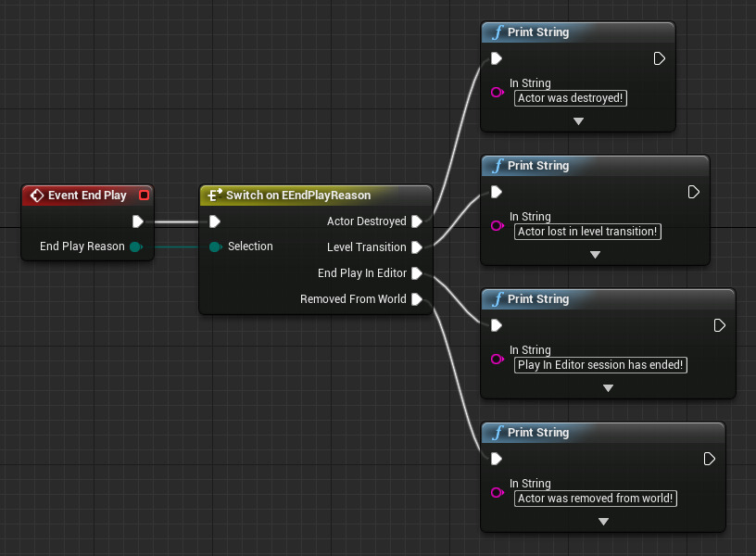Select the Switch on EEndPlayReason node title

pos(297,196)
